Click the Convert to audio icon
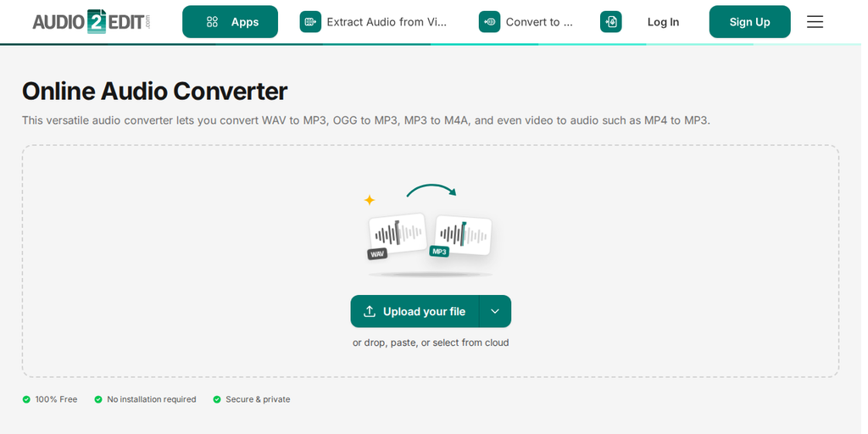This screenshot has width=868, height=434. pyautogui.click(x=489, y=21)
